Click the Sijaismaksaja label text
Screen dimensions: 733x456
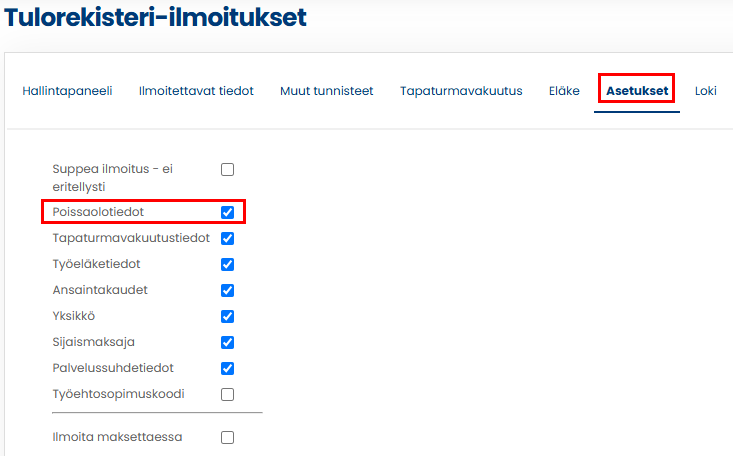pos(93,342)
